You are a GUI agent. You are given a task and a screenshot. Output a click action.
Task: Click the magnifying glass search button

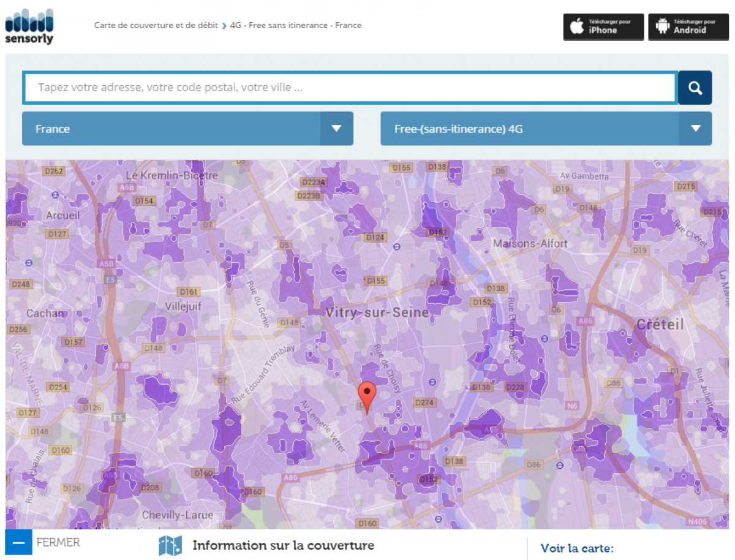(x=695, y=88)
